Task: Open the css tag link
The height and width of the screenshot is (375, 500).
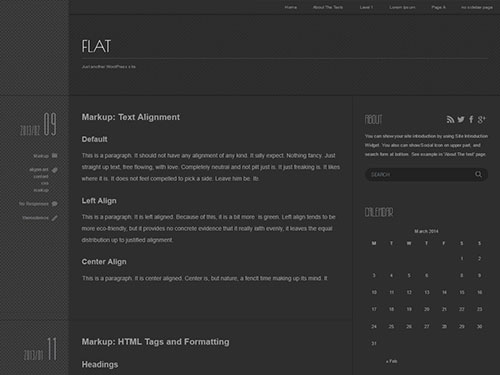Action: click(x=45, y=183)
